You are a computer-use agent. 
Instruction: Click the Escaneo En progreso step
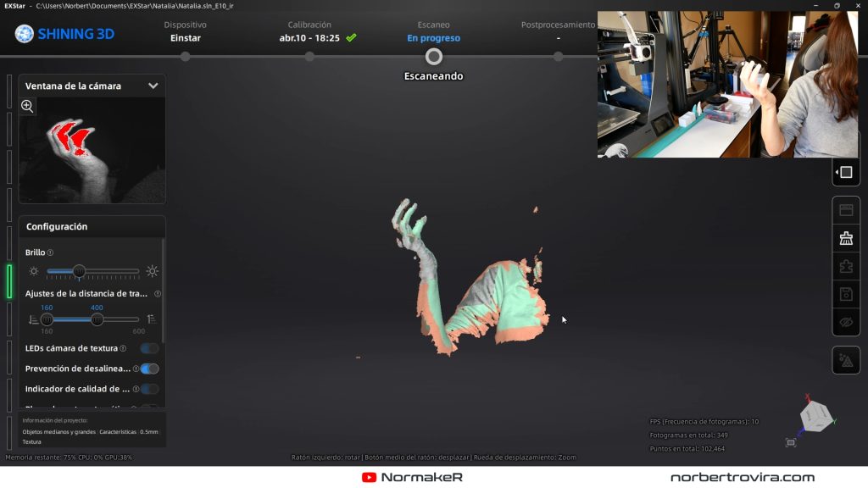point(433,56)
